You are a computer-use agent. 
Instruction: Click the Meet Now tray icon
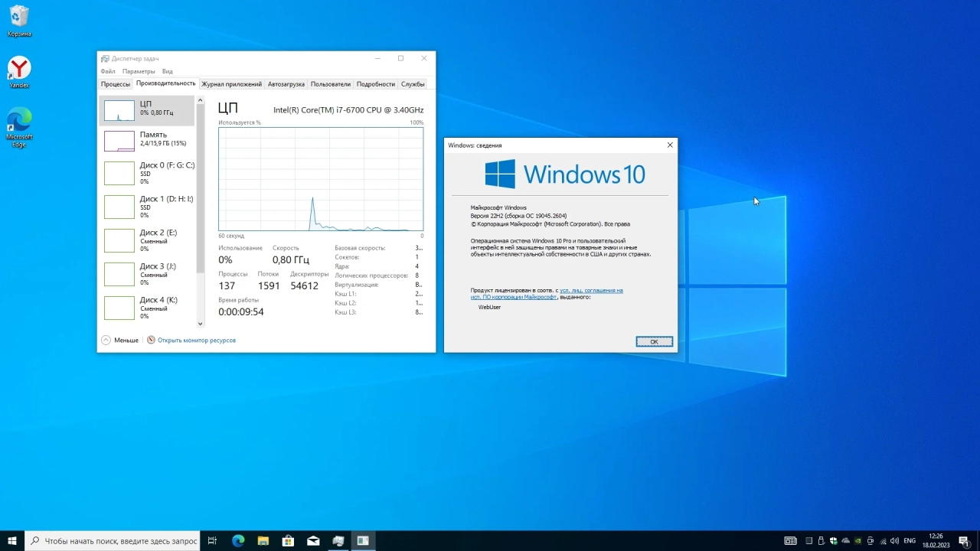tap(871, 541)
